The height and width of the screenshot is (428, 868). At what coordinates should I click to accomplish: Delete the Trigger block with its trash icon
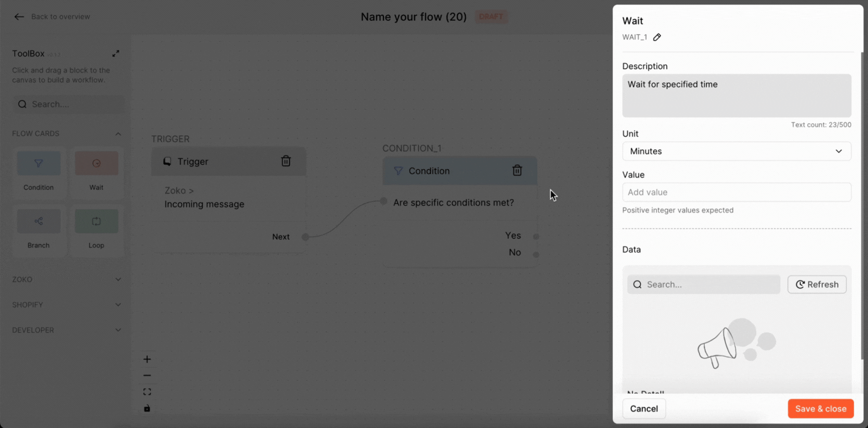286,161
